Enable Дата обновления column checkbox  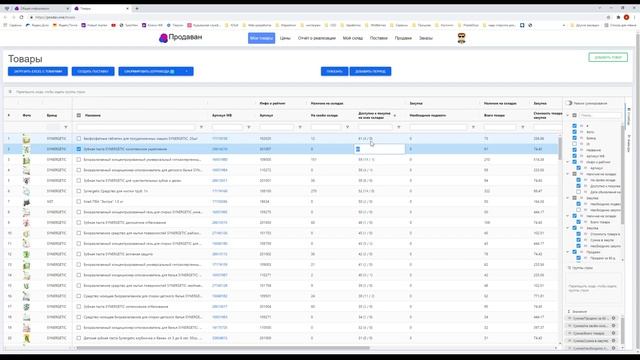point(578,192)
